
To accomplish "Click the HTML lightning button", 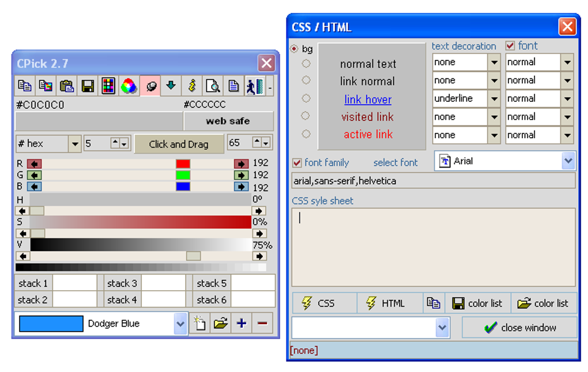I will click(390, 303).
